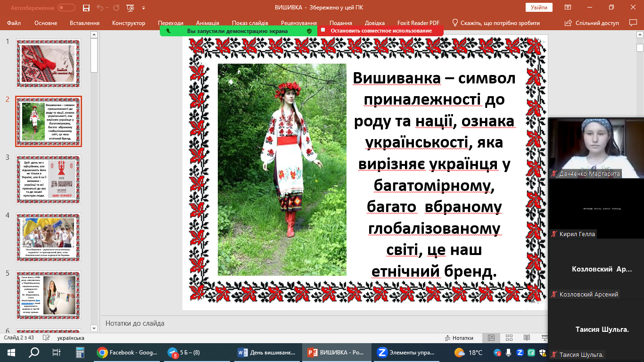Image resolution: width=644 pixels, height=362 pixels.
Task: Open the Calculator taskbar icon
Action: pos(79,353)
